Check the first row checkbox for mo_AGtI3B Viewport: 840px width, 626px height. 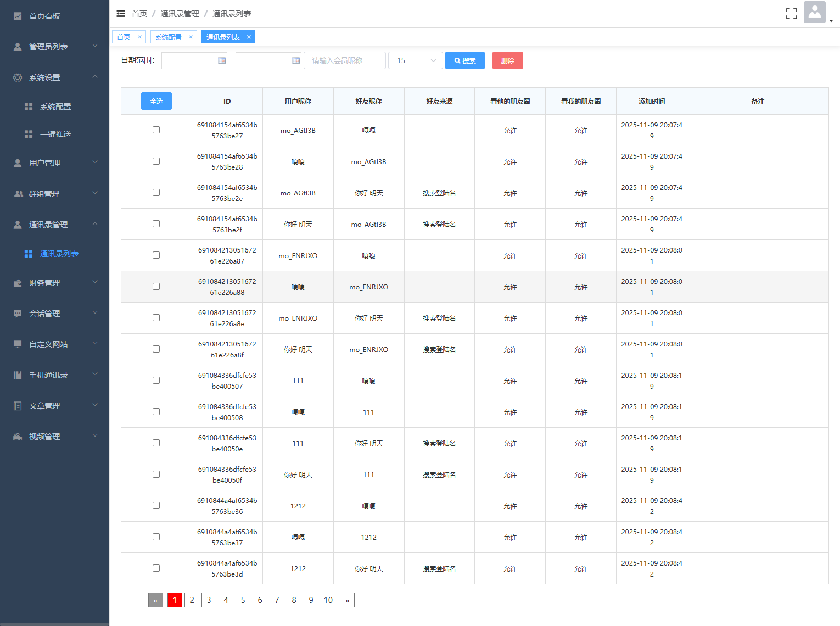(x=156, y=130)
